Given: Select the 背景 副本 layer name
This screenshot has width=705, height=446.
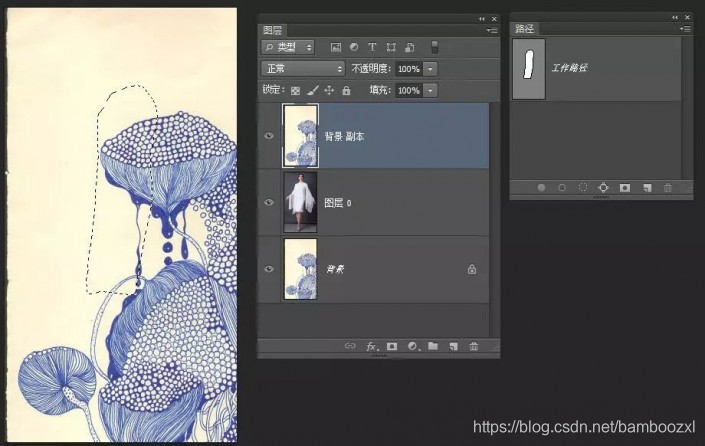Looking at the screenshot, I should pos(344,136).
